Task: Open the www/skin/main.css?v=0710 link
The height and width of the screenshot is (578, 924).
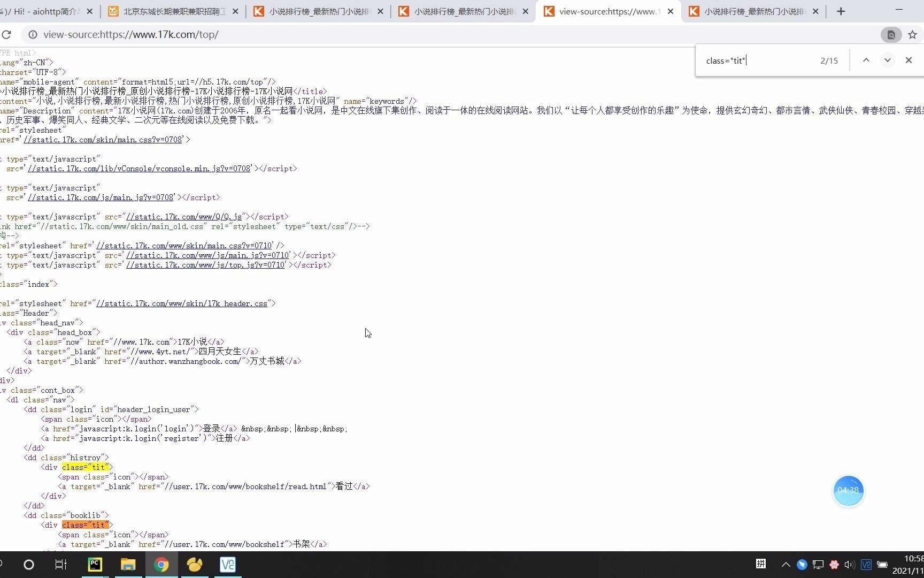Action: tap(184, 246)
